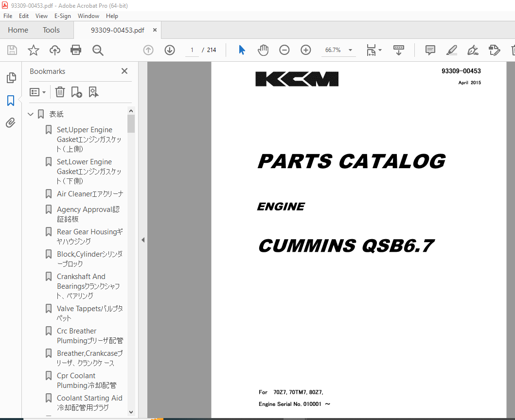
Task: Open the E-Sign menu
Action: point(62,16)
